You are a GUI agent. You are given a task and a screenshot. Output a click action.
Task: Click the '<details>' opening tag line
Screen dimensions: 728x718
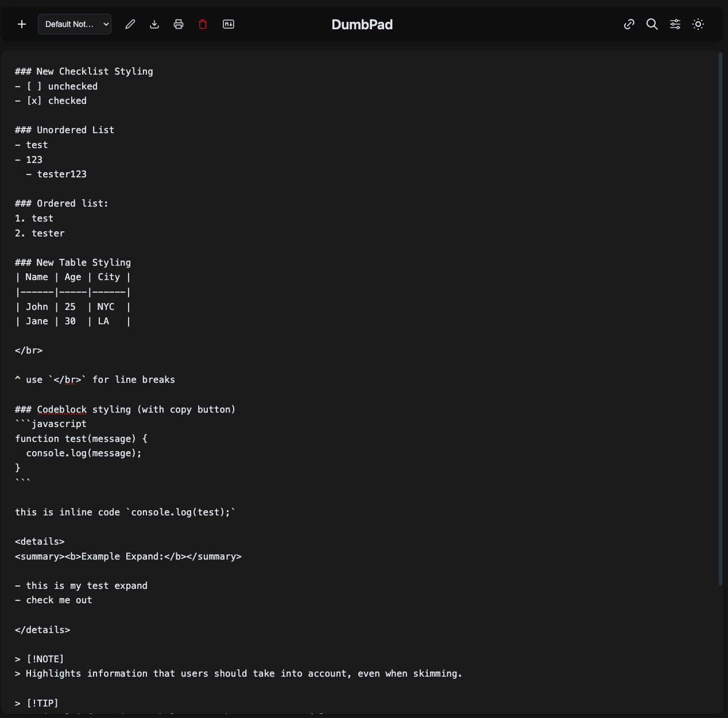tap(40, 541)
